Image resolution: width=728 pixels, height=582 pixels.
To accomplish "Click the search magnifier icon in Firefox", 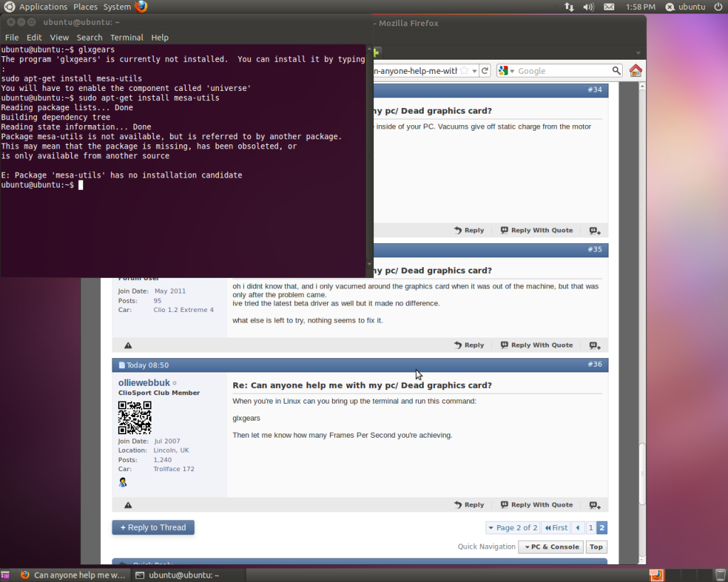I will tap(616, 70).
